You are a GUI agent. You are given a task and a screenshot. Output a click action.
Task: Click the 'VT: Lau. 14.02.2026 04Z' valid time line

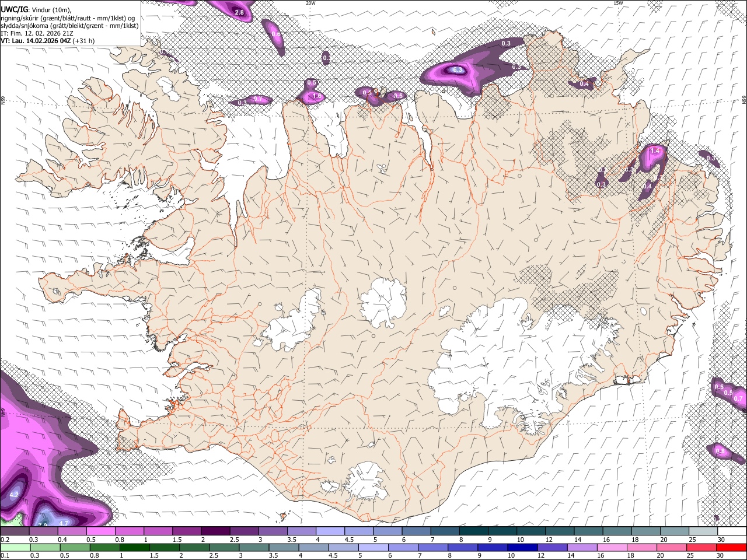tap(36, 41)
